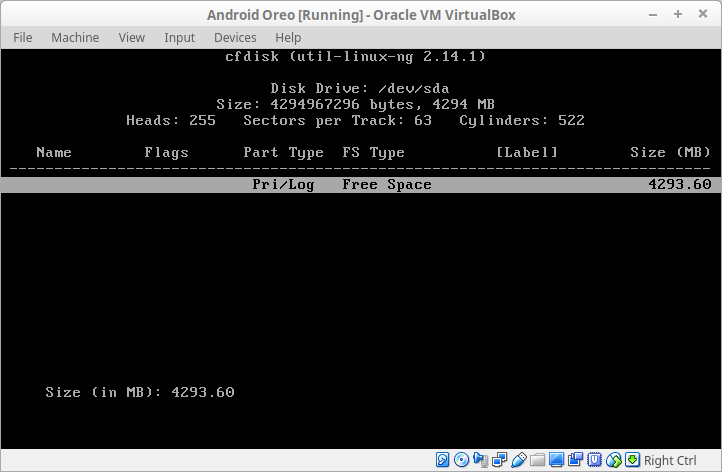
Task: Click the Right Ctrl host key label
Action: point(670,460)
